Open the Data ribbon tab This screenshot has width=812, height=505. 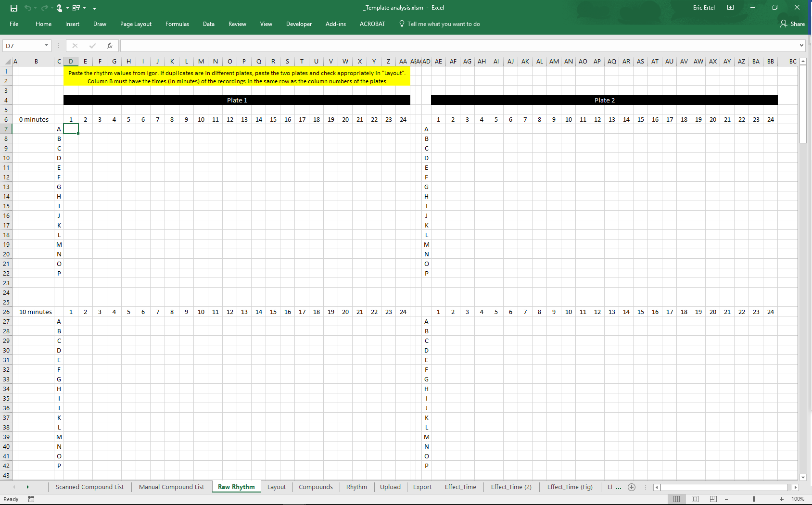pos(208,24)
